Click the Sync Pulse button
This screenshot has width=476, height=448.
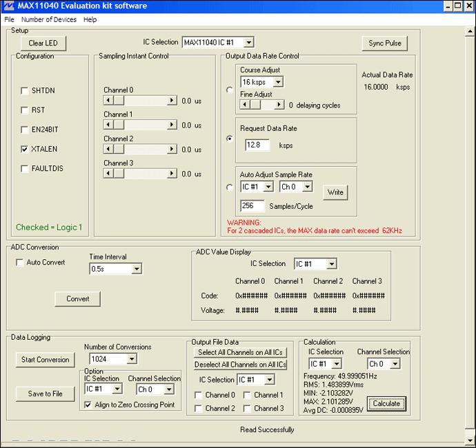(384, 43)
